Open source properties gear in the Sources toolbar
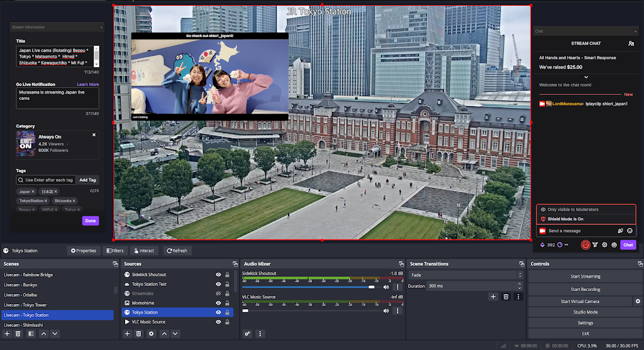Image resolution: width=644 pixels, height=350 pixels. 151,334
